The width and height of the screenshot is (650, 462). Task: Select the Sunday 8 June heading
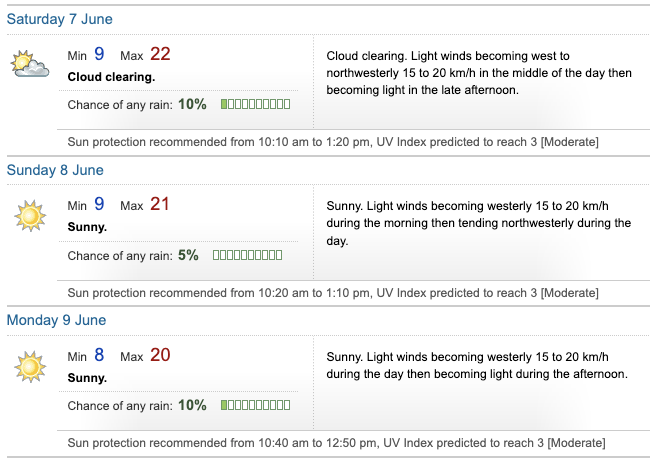tap(55, 170)
